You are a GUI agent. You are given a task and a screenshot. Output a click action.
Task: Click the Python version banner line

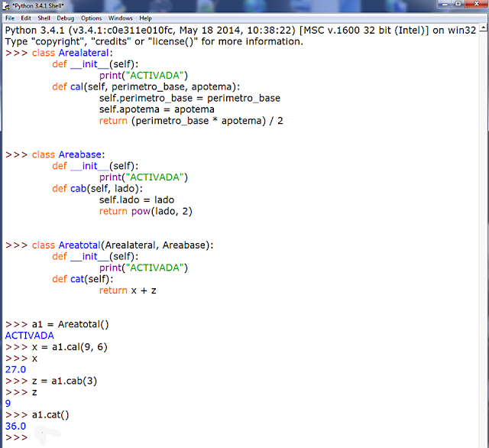[x=241, y=31]
